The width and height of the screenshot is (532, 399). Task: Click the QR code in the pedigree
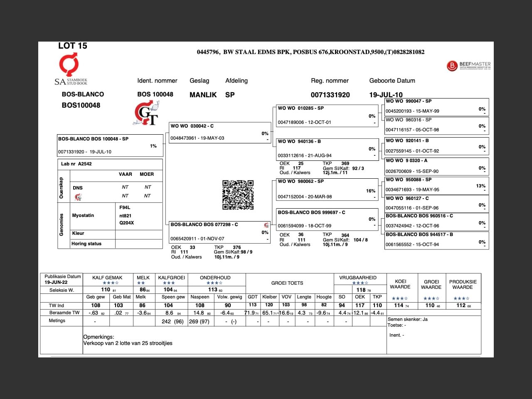click(x=238, y=195)
